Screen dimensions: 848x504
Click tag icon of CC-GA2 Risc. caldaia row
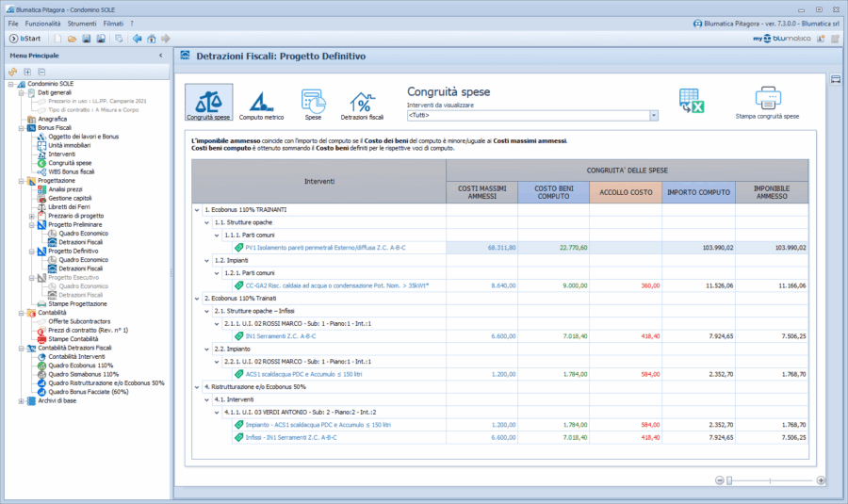[238, 285]
